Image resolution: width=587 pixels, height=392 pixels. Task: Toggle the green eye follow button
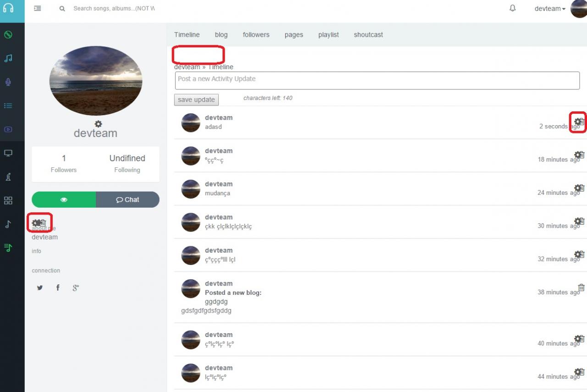(x=64, y=199)
